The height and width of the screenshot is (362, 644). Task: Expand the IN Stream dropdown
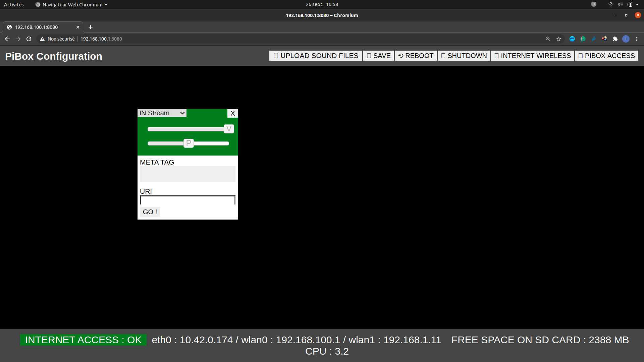coord(162,113)
